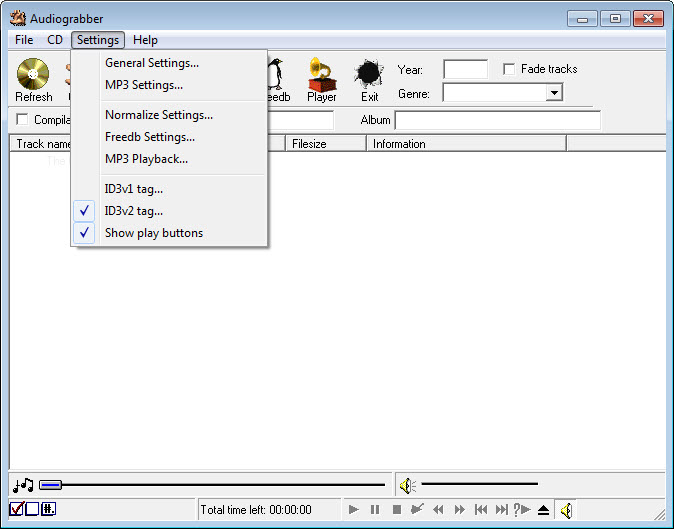
Task: Click the pause button in playback bar
Action: pyautogui.click(x=375, y=510)
